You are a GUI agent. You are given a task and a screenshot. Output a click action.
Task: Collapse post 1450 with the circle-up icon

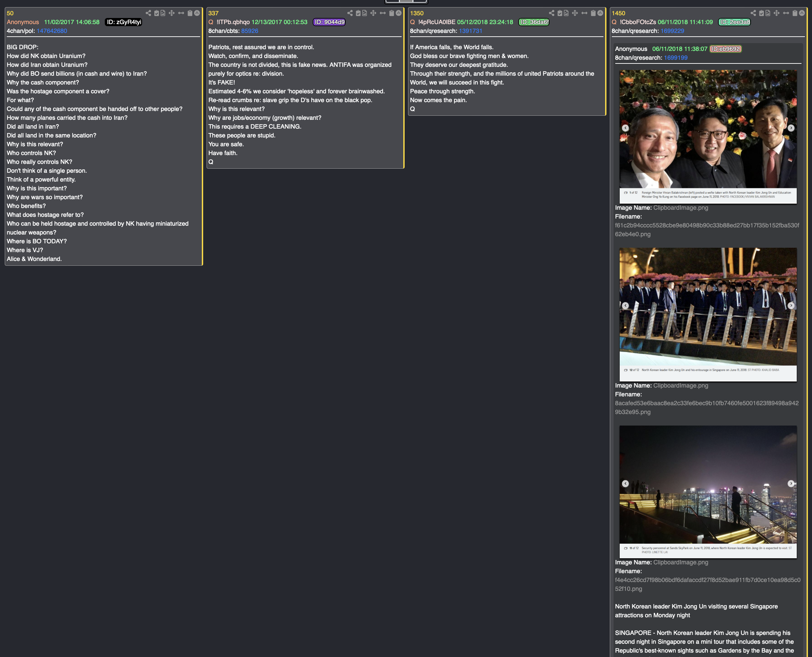(802, 13)
